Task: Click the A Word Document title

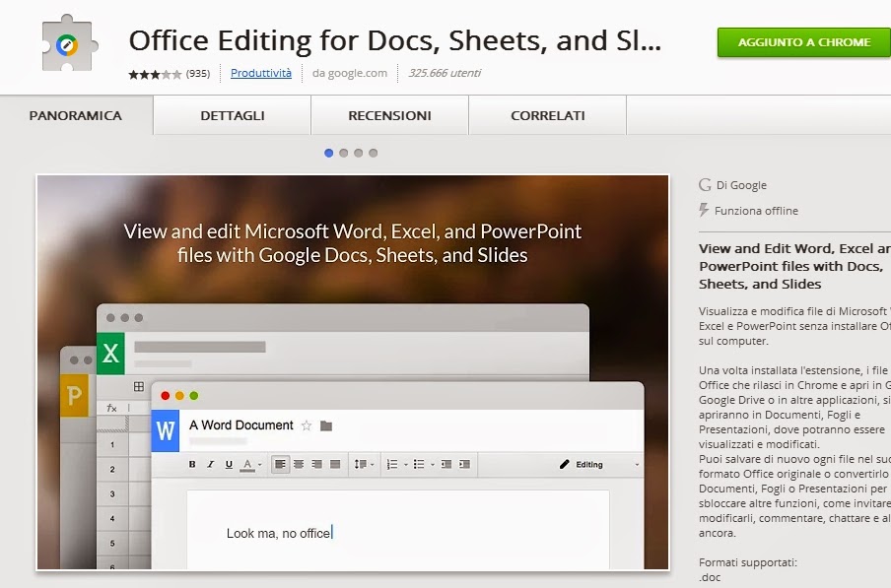Action: pyautogui.click(x=240, y=425)
